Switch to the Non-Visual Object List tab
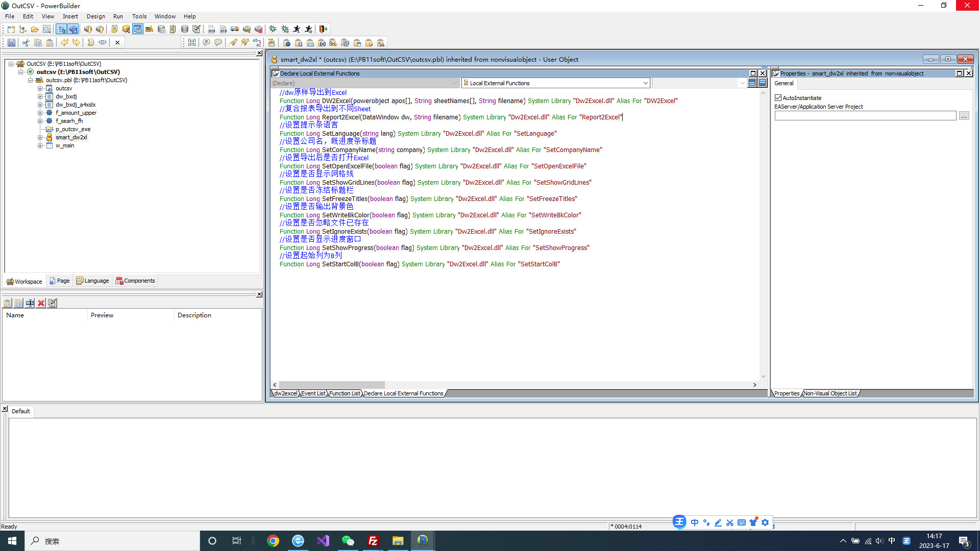980x551 pixels. pos(830,393)
